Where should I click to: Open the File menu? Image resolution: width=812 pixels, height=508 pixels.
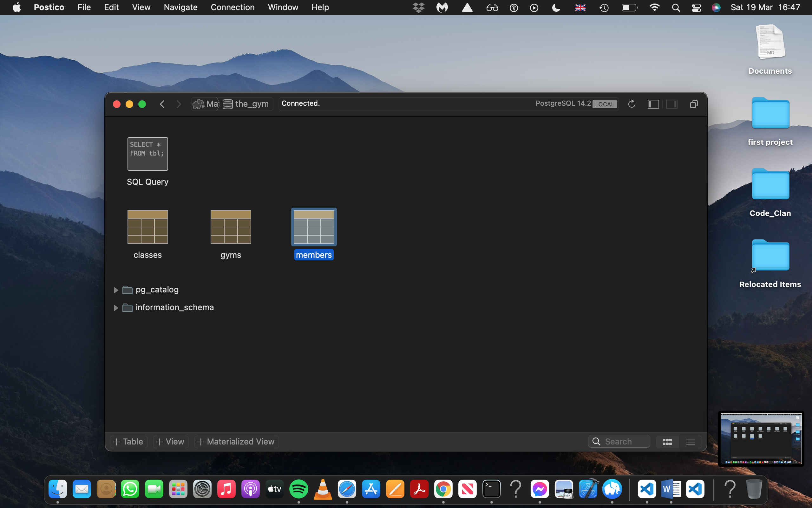click(x=84, y=7)
